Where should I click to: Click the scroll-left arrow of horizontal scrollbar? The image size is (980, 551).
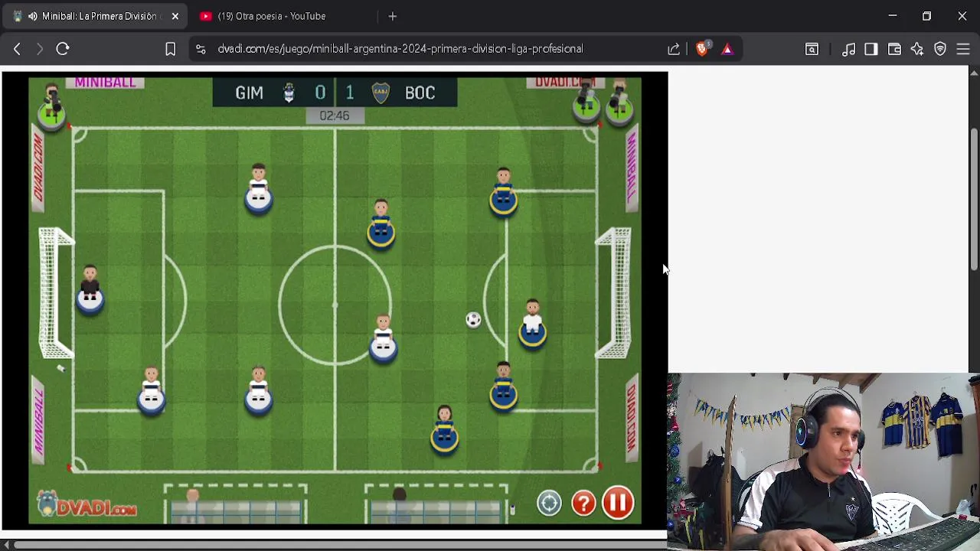coord(6,545)
